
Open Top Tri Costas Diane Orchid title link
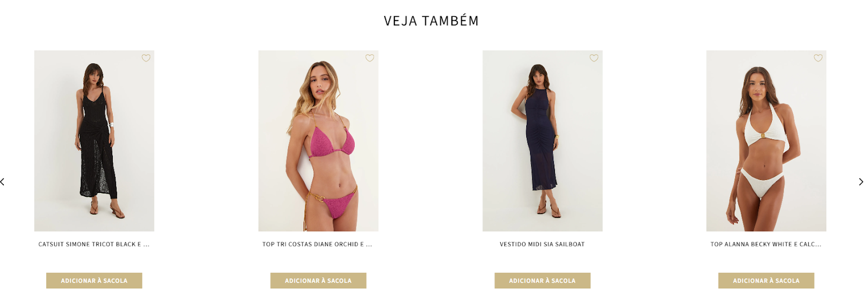[x=317, y=244]
